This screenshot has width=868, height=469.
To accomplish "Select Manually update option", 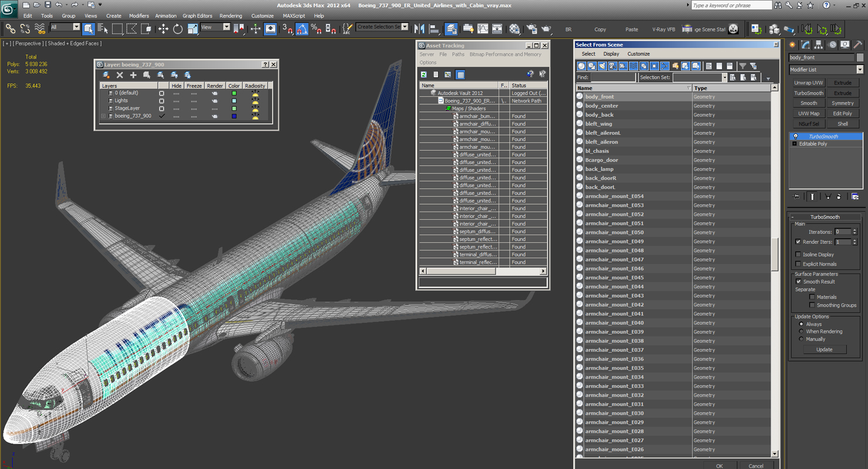I will 802,339.
